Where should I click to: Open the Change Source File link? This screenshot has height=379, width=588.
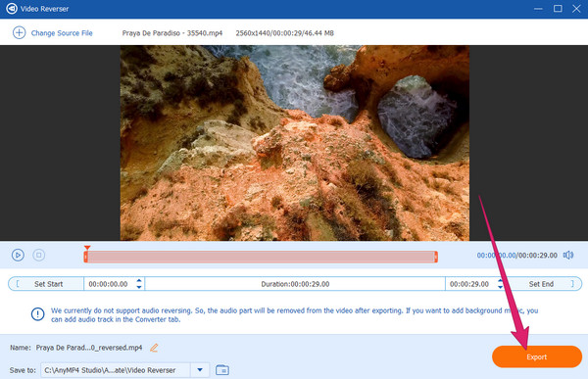click(x=62, y=33)
